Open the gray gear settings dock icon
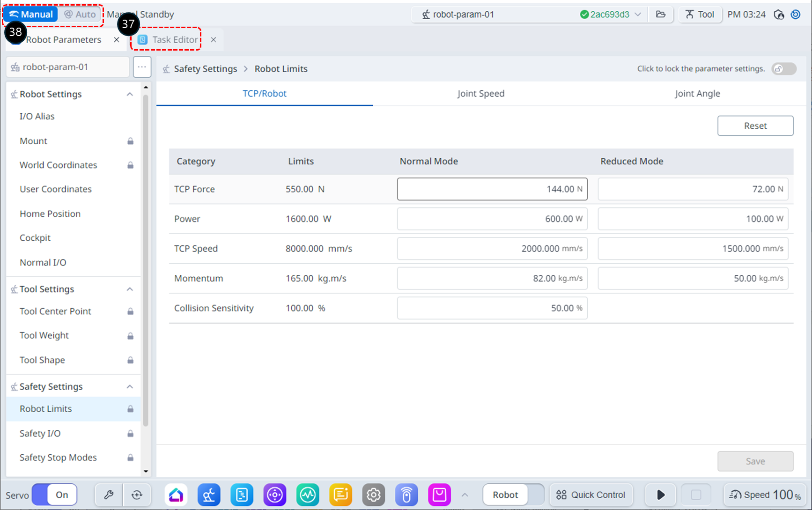This screenshot has width=812, height=510. click(373, 495)
